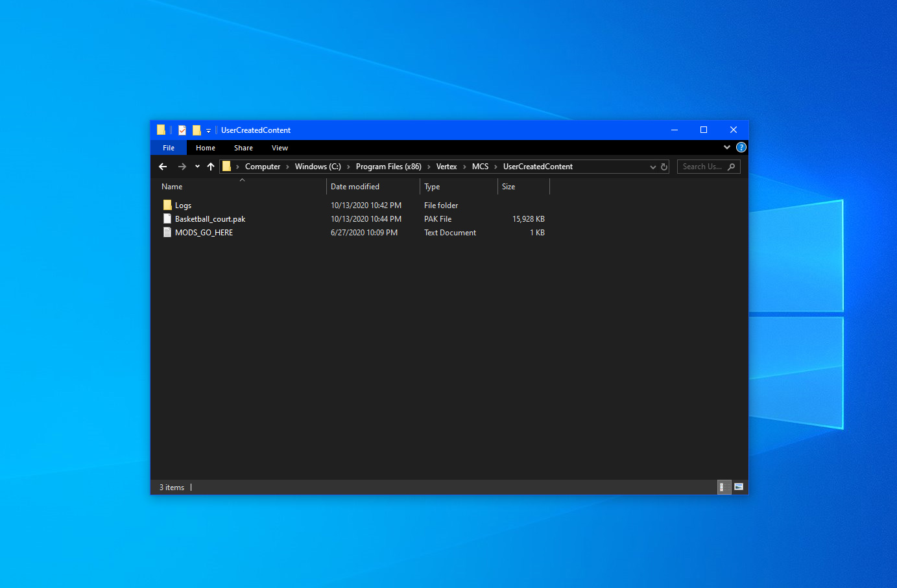
Task: Click into the Search box
Action: click(702, 167)
